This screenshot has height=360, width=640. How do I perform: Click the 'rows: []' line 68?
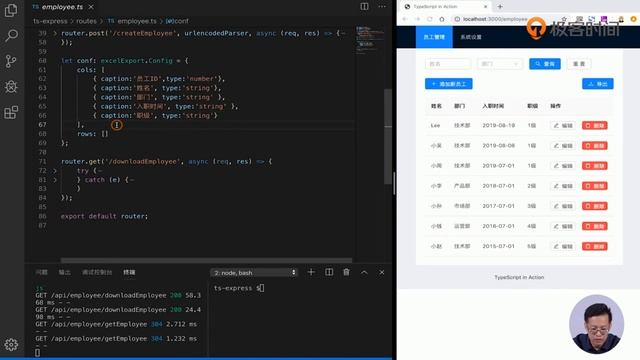pyautogui.click(x=93, y=134)
